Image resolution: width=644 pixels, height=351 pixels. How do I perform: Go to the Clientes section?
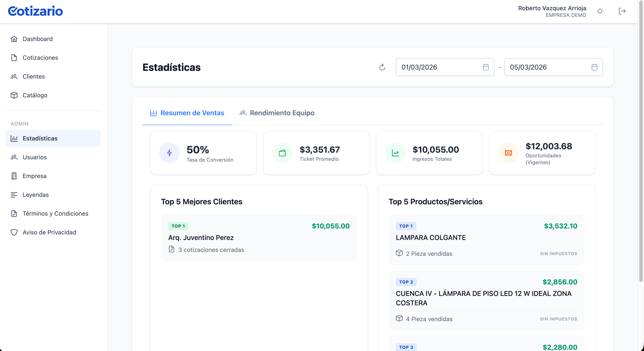34,76
